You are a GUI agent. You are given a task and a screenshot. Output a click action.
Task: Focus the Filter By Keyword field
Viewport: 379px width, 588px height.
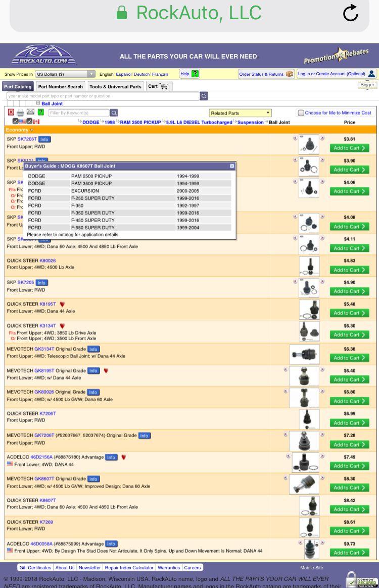(x=79, y=113)
